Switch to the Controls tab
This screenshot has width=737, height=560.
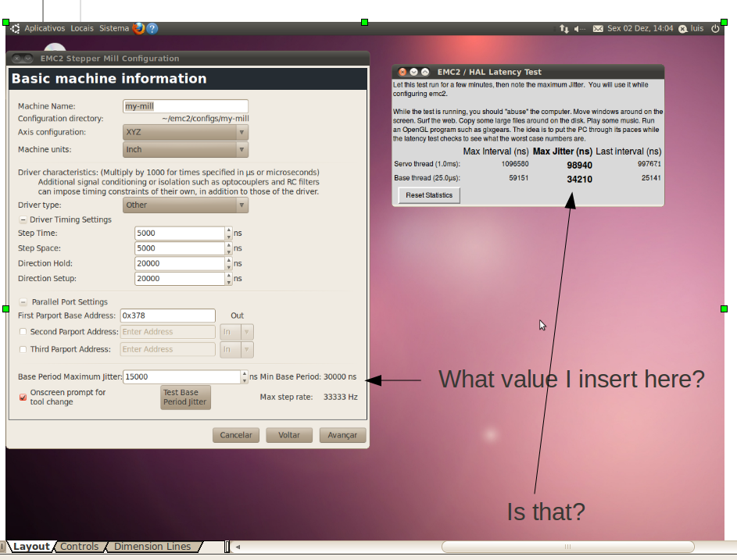80,547
